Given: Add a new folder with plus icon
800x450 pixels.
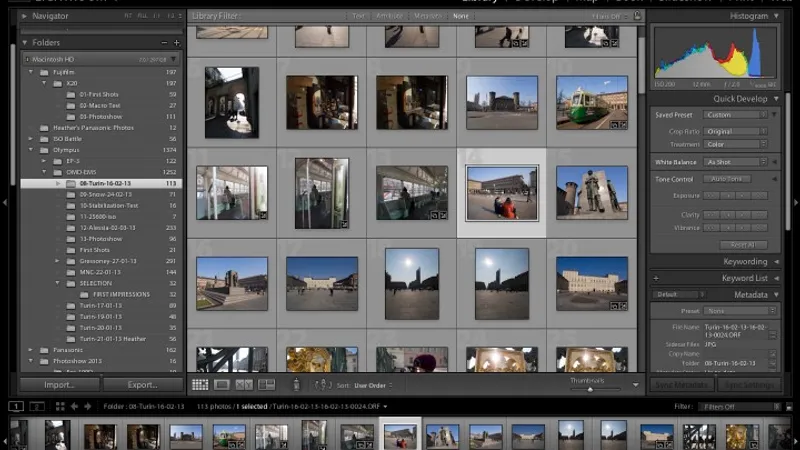Looking at the screenshot, I should 177,43.
